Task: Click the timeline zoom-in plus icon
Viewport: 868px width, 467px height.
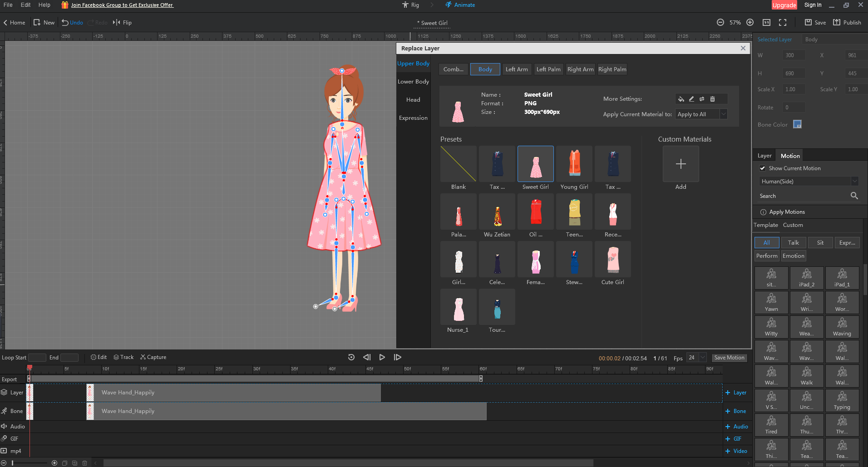Action: pos(54,463)
